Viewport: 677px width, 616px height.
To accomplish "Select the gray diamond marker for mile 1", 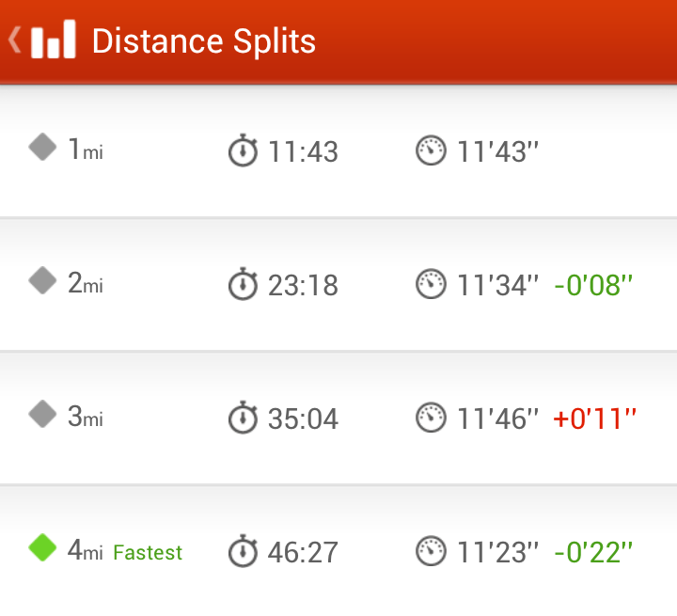I will [x=42, y=147].
